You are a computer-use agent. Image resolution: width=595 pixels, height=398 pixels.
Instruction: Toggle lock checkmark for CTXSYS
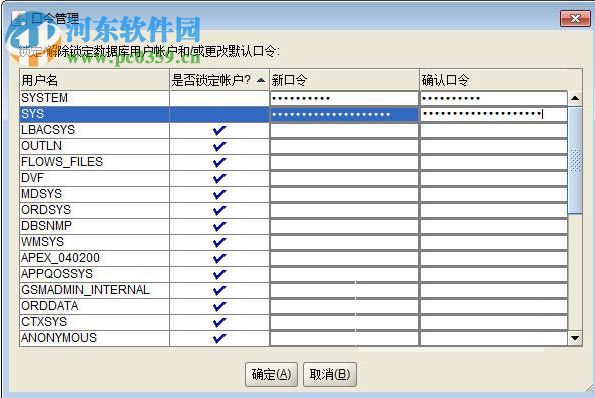[219, 322]
